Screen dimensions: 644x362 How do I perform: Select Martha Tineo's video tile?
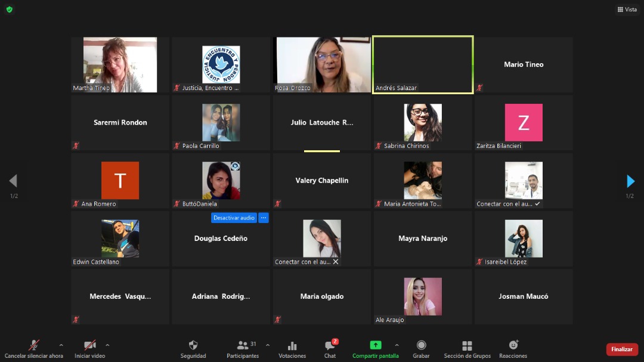point(120,65)
